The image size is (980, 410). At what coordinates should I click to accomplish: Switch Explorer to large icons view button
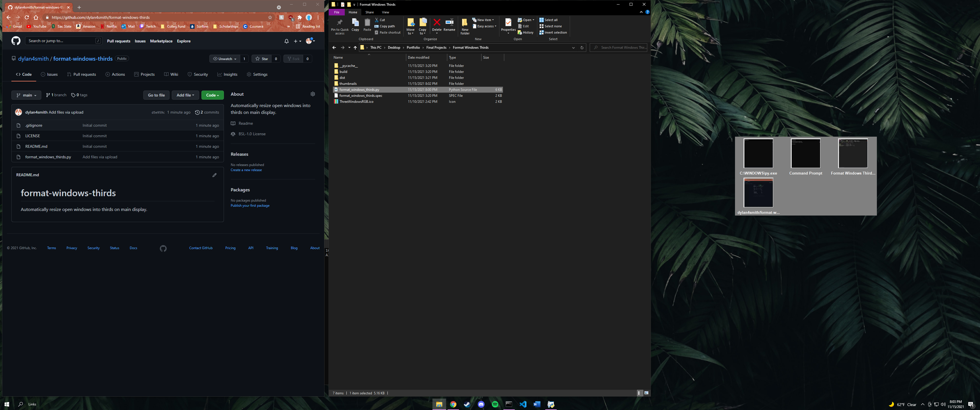pos(646,393)
